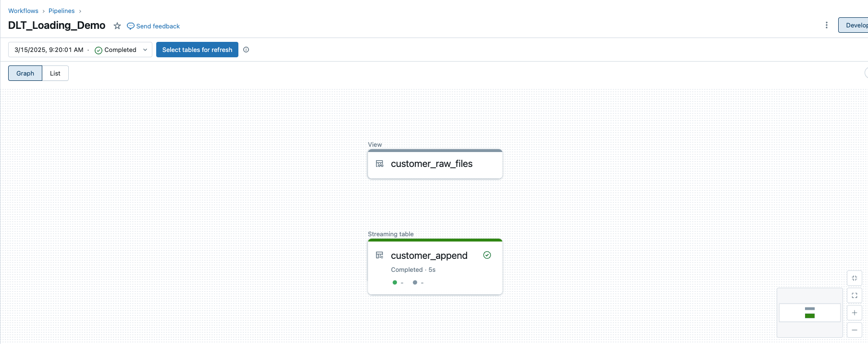Star the DLT_Loading_Demo pipeline as favorite
This screenshot has width=868, height=344.
click(x=117, y=26)
